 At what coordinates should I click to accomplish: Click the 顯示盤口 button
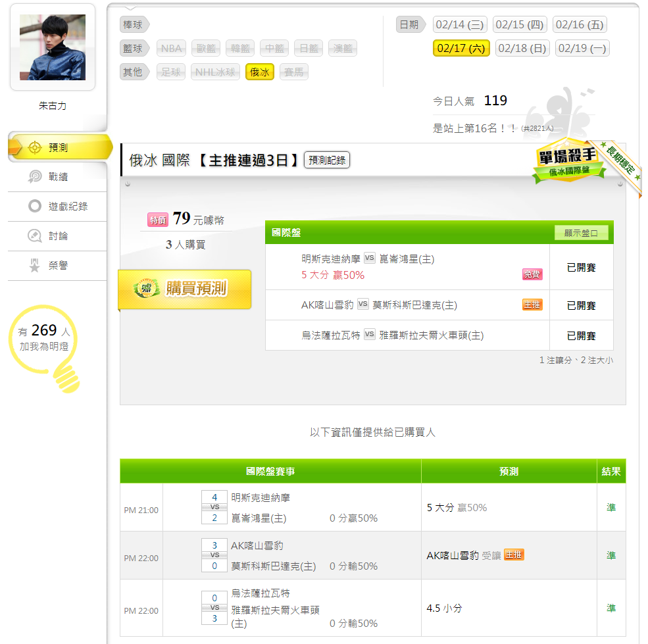[x=581, y=233]
